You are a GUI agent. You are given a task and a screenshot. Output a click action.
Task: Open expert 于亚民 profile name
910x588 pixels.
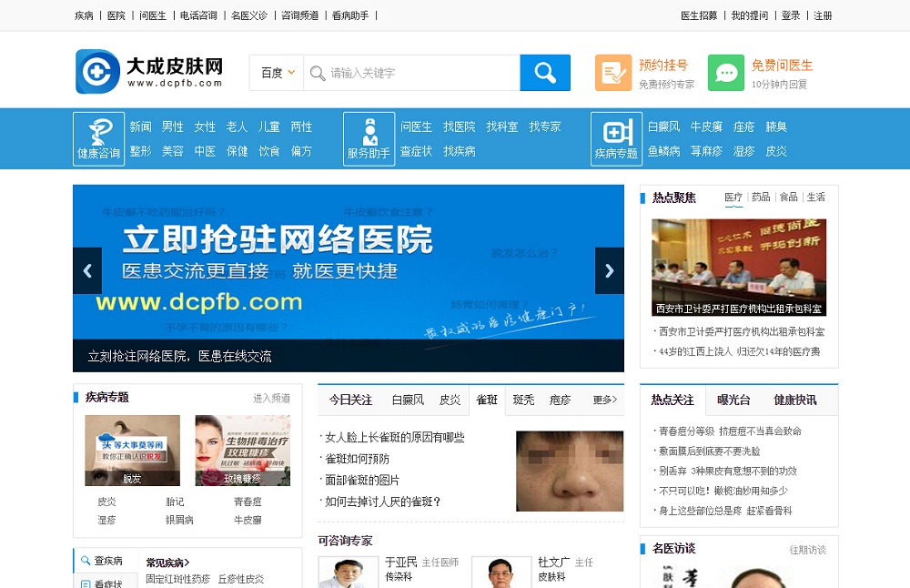(401, 562)
